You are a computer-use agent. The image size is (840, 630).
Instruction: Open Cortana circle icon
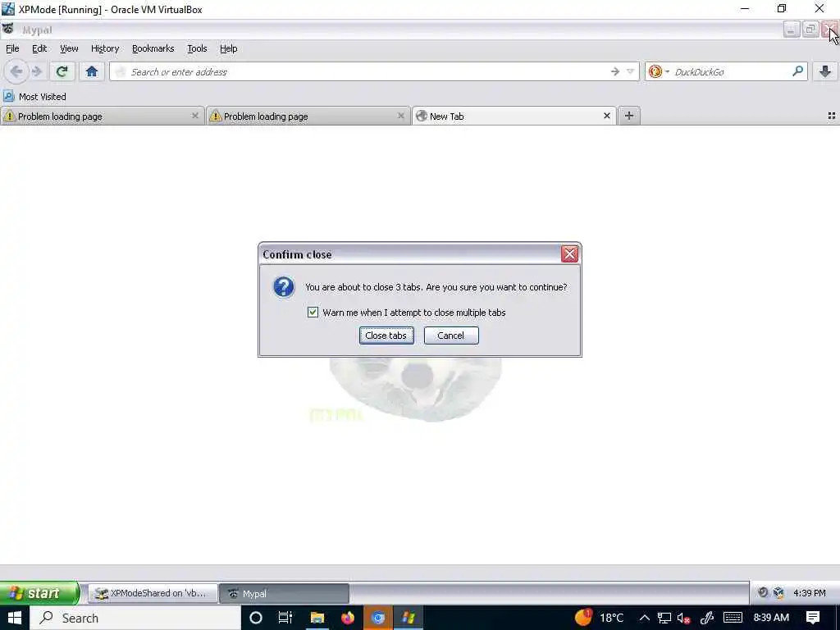[x=256, y=618]
